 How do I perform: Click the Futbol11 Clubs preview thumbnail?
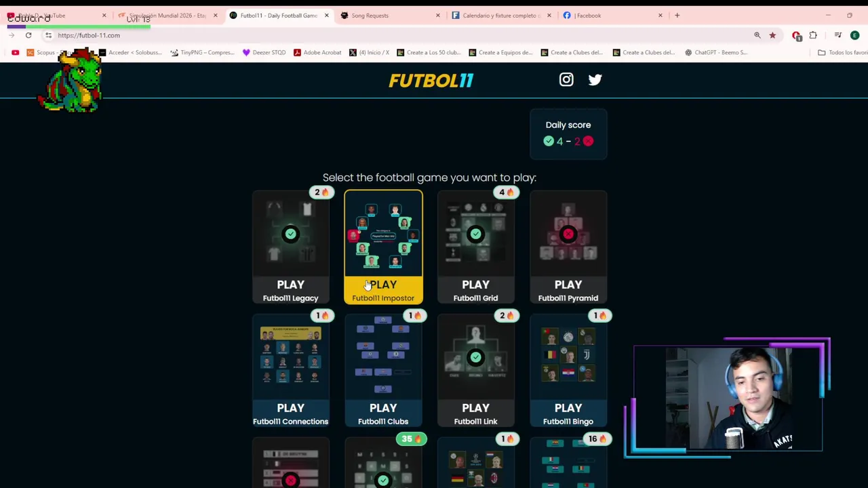tap(383, 357)
